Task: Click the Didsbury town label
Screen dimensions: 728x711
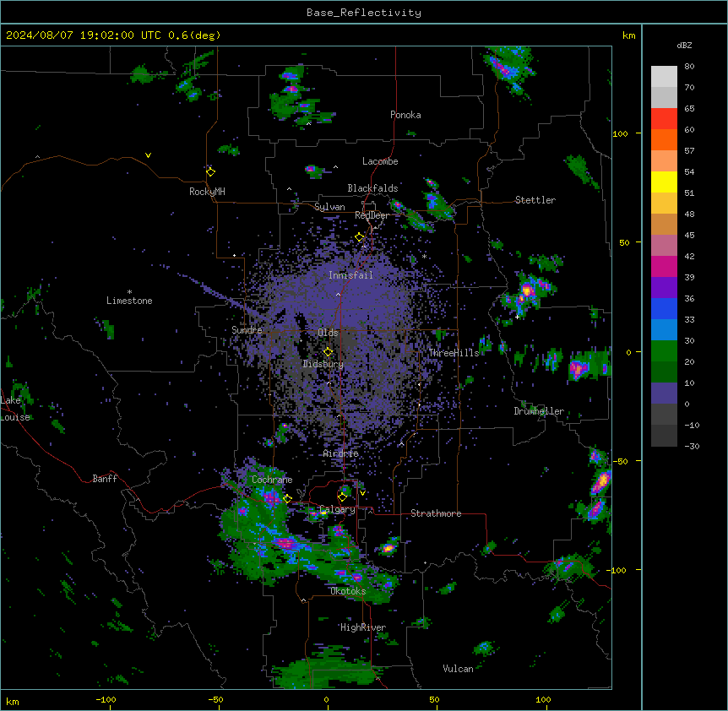Action: pos(323,364)
